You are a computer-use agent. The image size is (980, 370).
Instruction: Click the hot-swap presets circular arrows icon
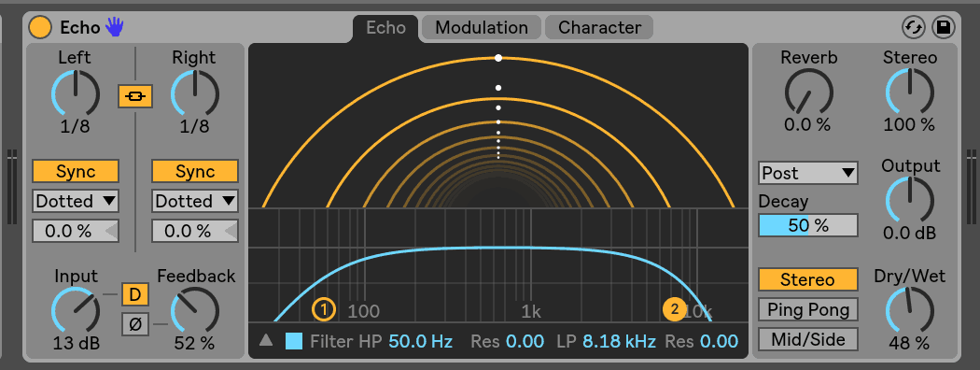click(914, 27)
